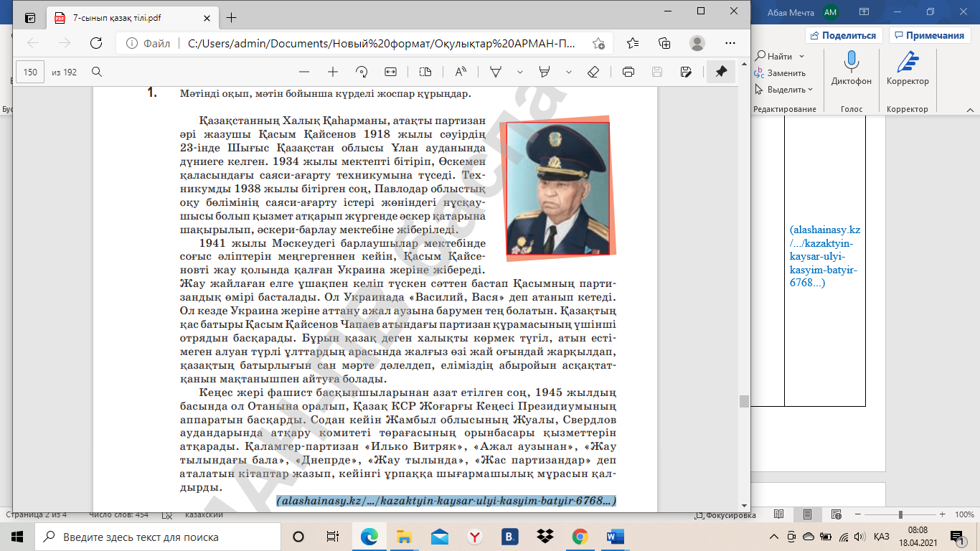Start the Диктофон dictation microphone
The image size is (980, 551).
click(852, 68)
